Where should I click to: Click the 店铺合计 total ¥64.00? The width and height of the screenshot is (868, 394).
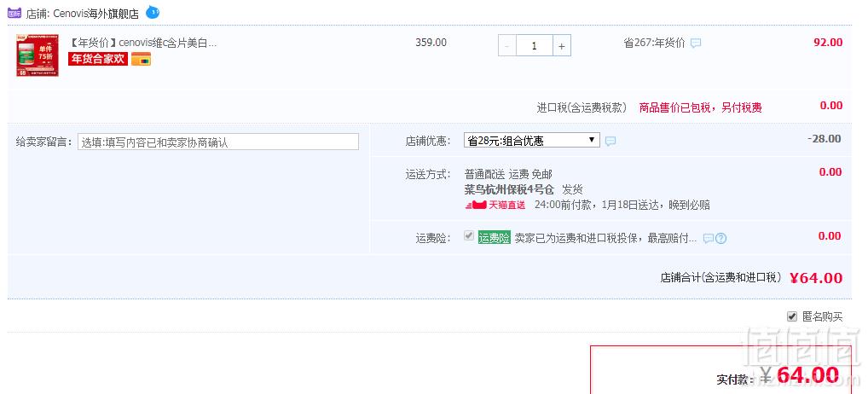[816, 278]
